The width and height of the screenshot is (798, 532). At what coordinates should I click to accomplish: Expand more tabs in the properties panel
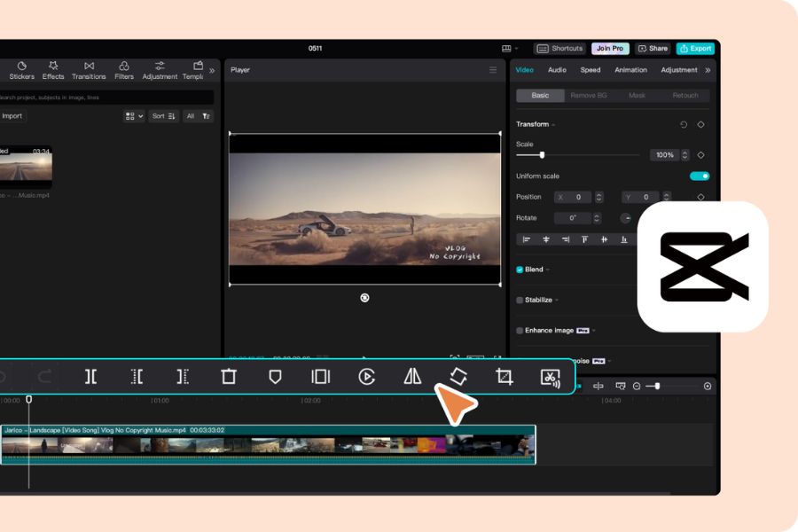click(x=708, y=70)
